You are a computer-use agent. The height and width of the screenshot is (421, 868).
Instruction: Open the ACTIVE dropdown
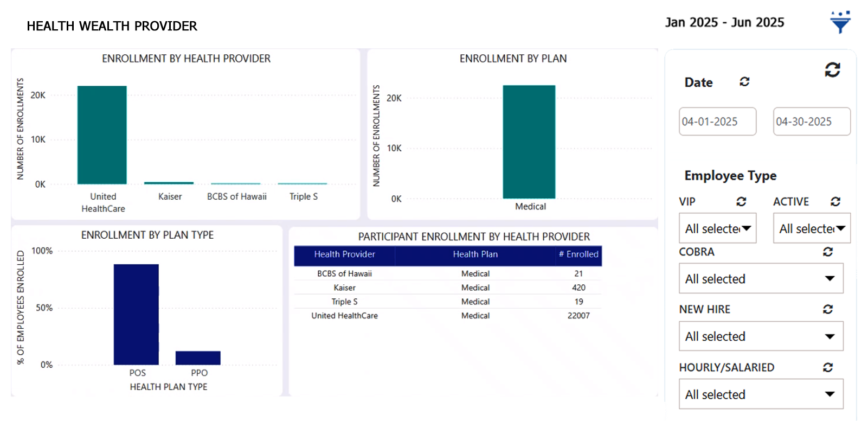click(x=812, y=228)
